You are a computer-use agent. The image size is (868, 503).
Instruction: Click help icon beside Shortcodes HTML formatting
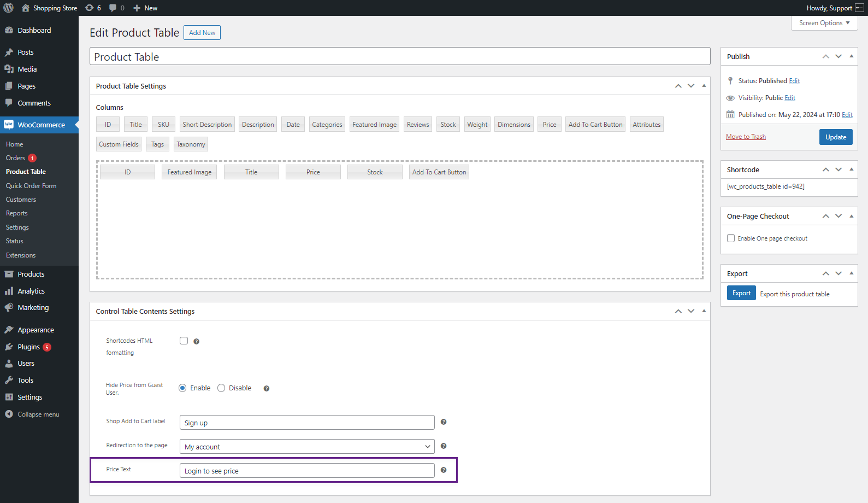pos(196,341)
